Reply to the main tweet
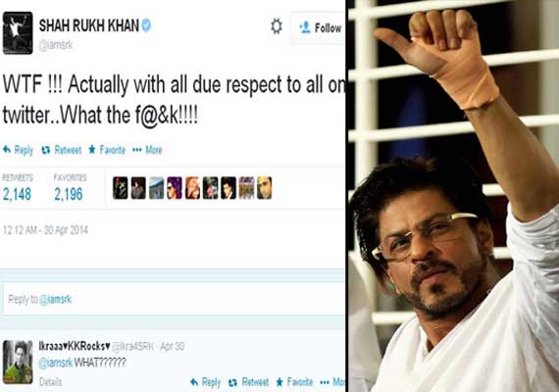 [18, 150]
